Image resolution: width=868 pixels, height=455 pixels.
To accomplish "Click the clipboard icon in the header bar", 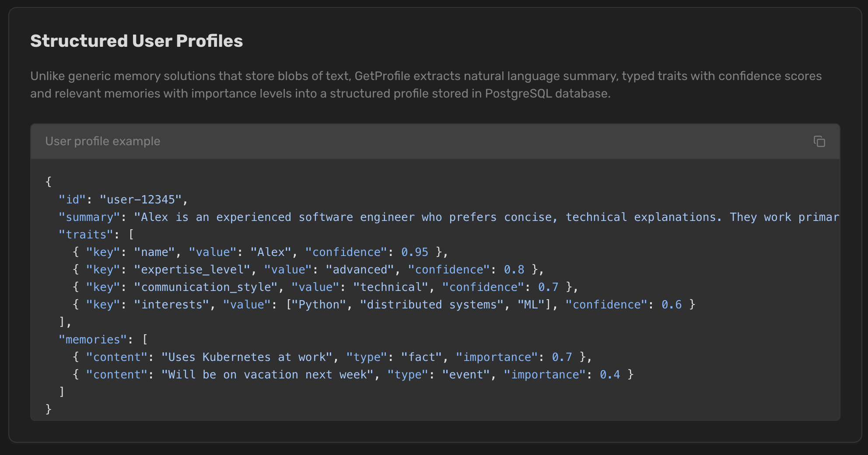I will 819,141.
